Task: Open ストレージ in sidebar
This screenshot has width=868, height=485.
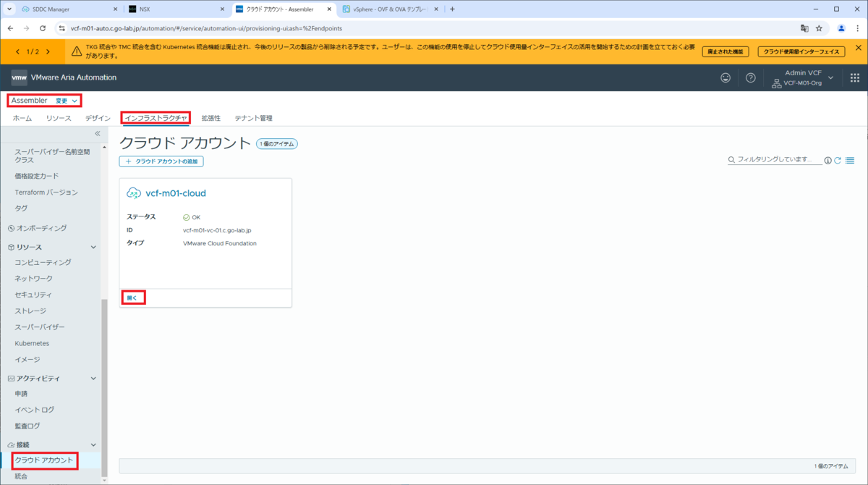Action: click(x=30, y=311)
